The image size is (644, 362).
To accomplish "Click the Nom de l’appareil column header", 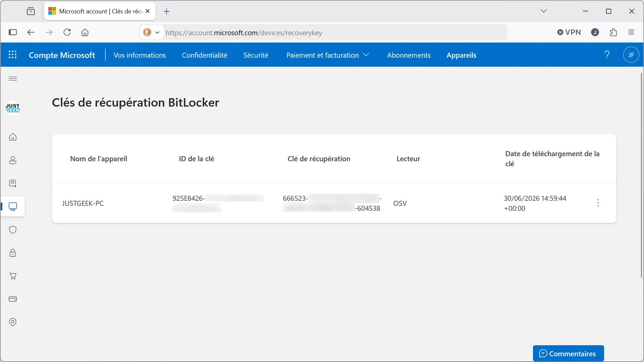I will click(x=99, y=159).
